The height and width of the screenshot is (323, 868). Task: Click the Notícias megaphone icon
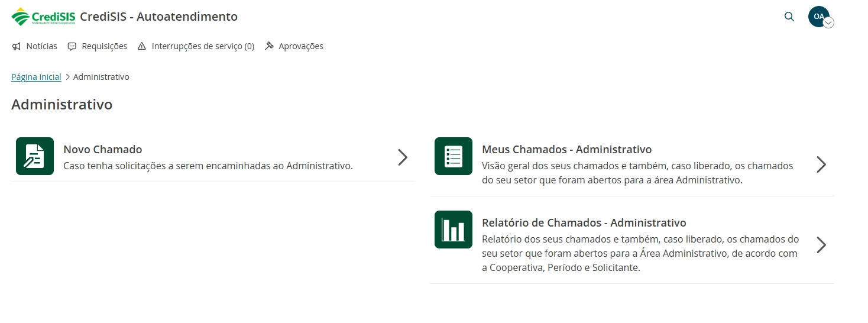(x=17, y=46)
